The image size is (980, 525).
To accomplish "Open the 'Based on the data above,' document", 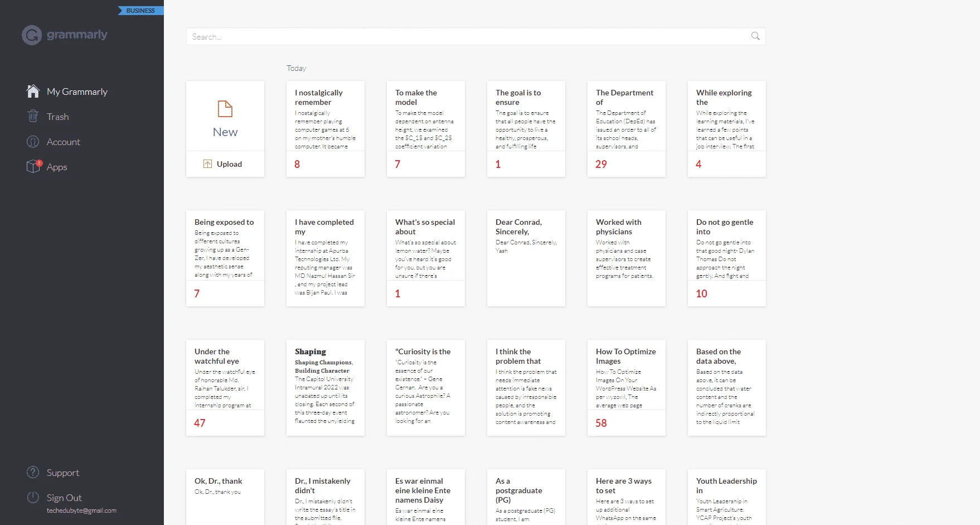I will [727, 388].
